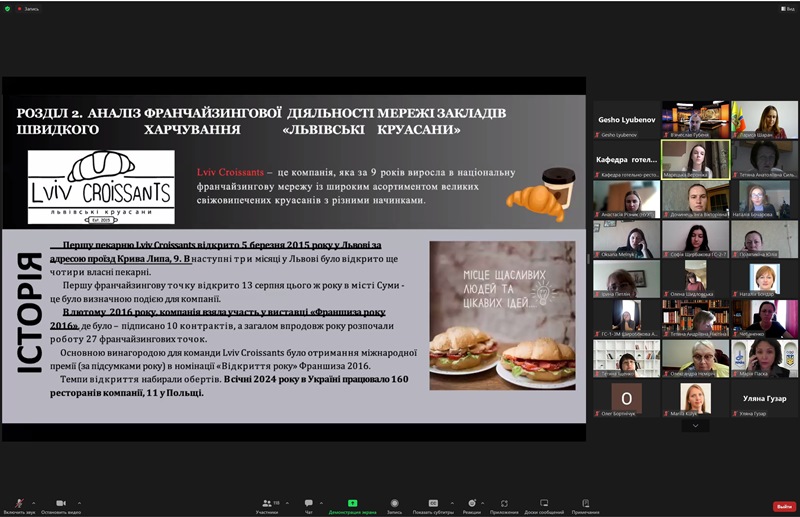The height and width of the screenshot is (517, 800).
Task: Select Олександра Немирич video tile
Action: pos(696,359)
